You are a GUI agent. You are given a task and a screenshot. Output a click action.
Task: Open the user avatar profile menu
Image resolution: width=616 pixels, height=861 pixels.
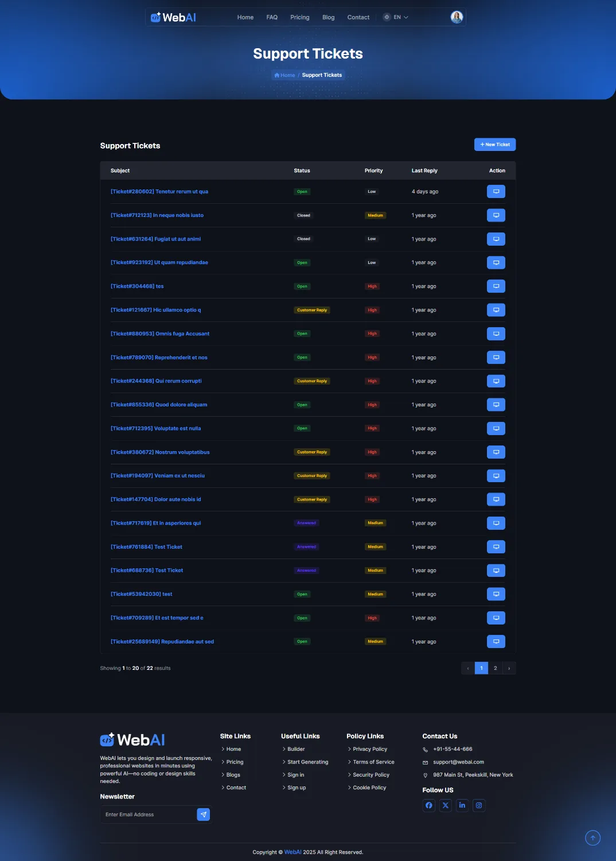tap(457, 17)
